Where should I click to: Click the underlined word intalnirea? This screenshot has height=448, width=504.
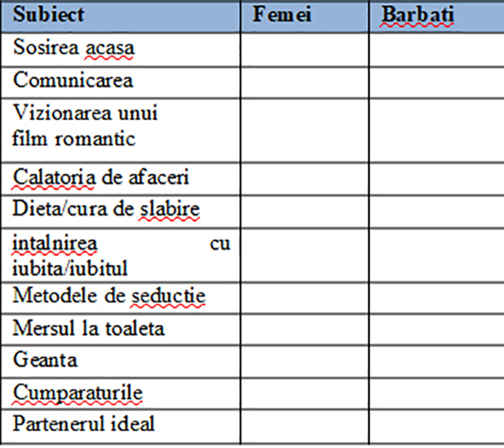point(55,244)
